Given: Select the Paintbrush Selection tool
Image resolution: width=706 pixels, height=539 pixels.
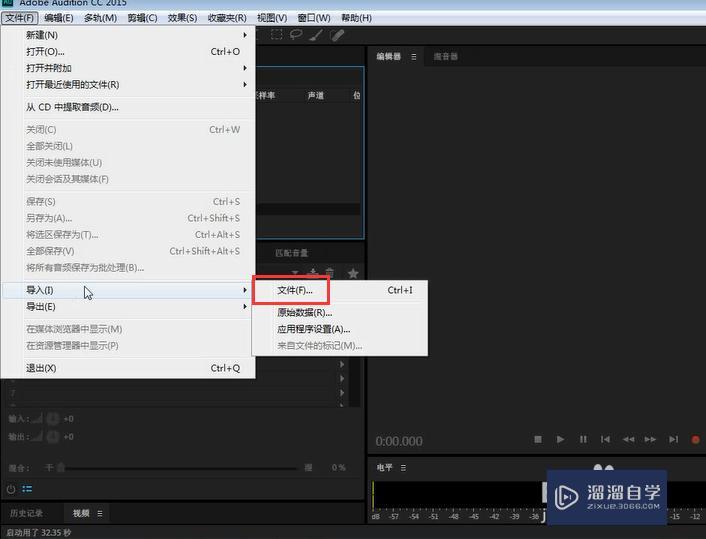Looking at the screenshot, I should point(316,35).
